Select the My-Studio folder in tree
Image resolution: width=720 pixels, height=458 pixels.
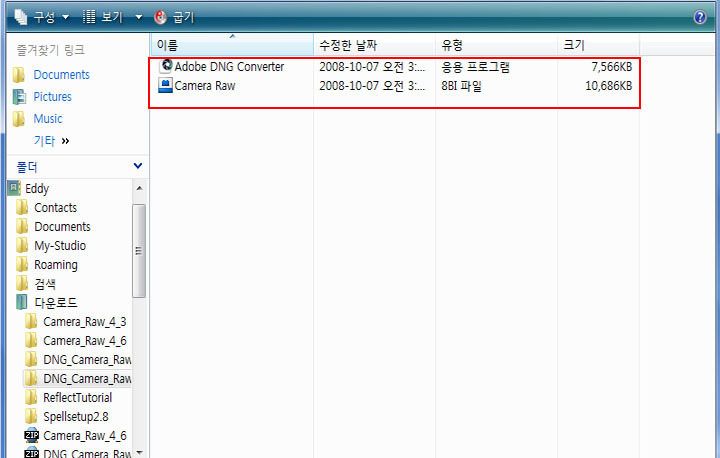tap(60, 246)
